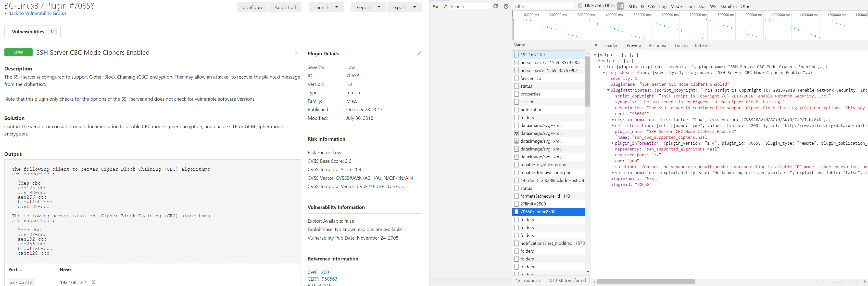Go to next vulnerability chevron arrow
868x286 pixels.
(x=296, y=53)
